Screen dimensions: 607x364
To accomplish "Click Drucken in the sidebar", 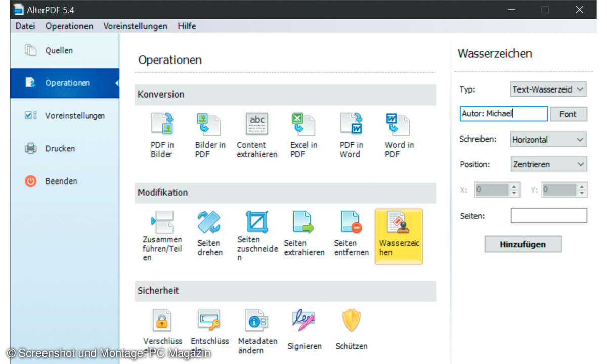I will click(65, 148).
